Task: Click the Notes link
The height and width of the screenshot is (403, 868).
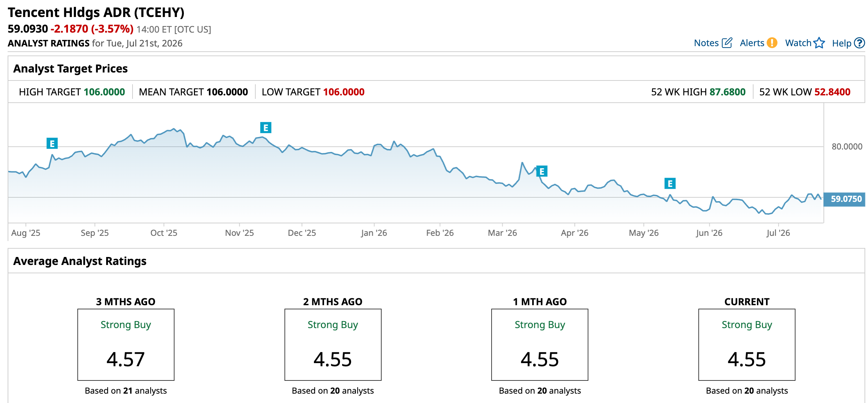Action: pos(706,43)
